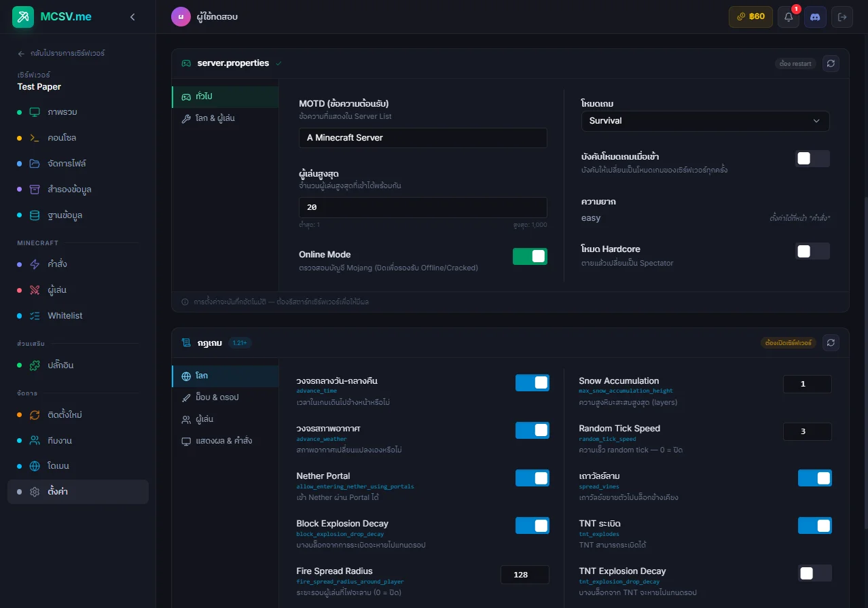Open the Discord link icon
The image size is (868, 608).
pyautogui.click(x=815, y=17)
